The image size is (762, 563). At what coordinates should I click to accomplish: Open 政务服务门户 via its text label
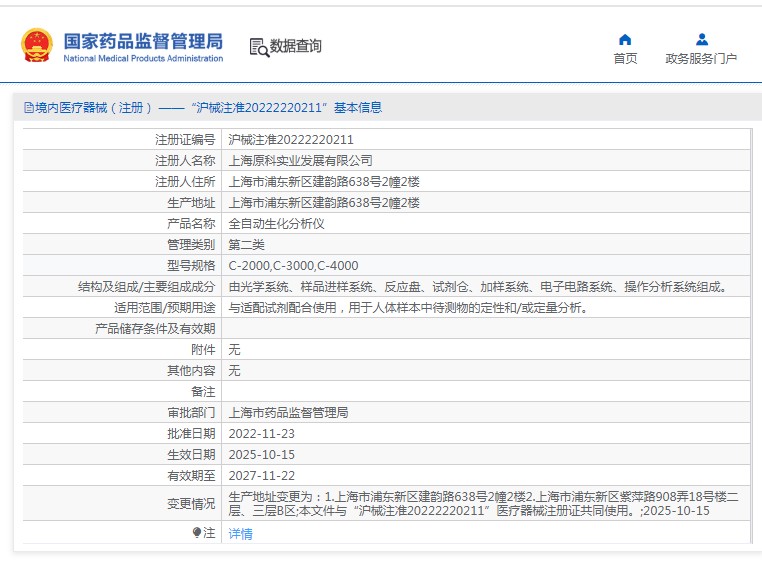point(701,59)
